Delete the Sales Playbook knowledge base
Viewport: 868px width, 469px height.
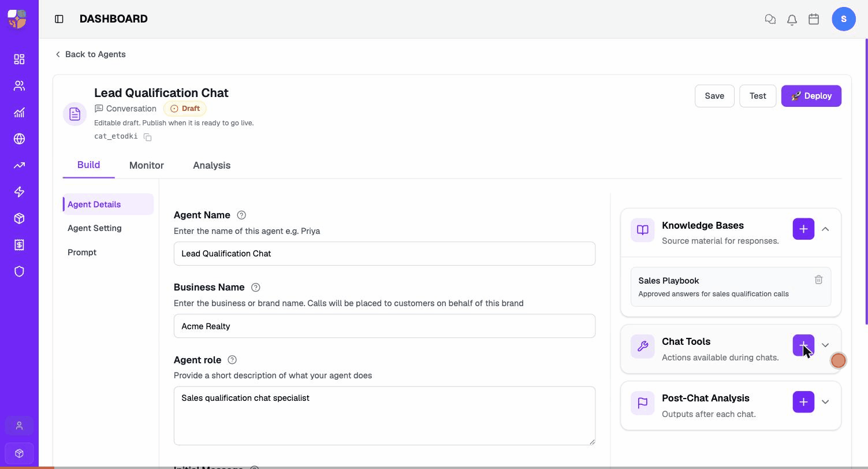(818, 280)
